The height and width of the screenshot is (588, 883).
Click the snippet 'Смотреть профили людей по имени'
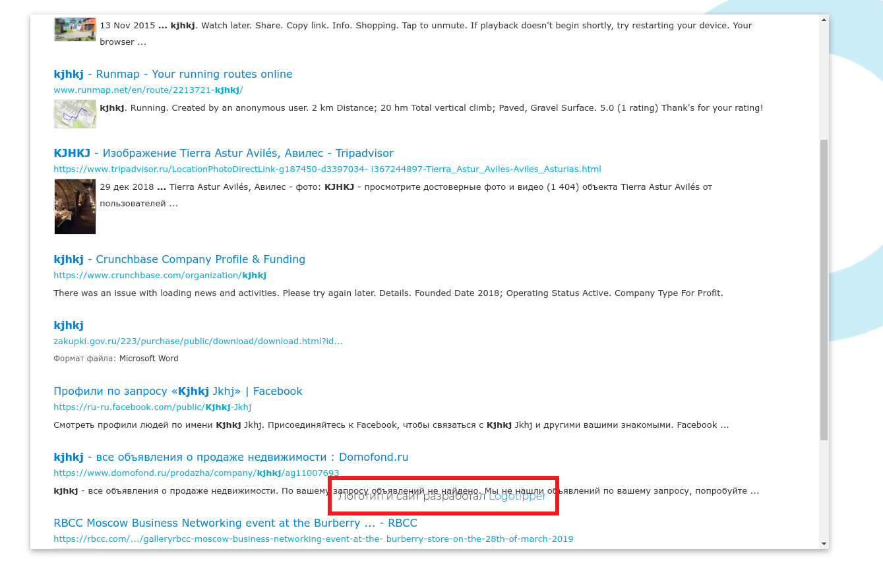pos(391,425)
